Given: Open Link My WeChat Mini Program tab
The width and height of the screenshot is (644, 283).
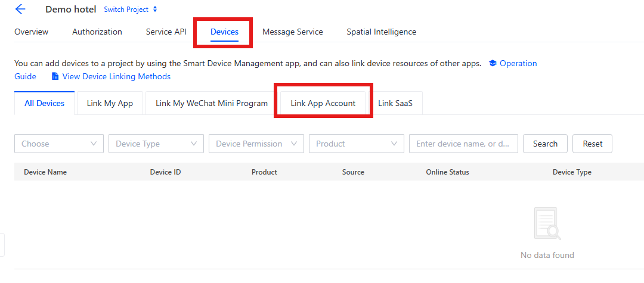Looking at the screenshot, I should tap(212, 103).
